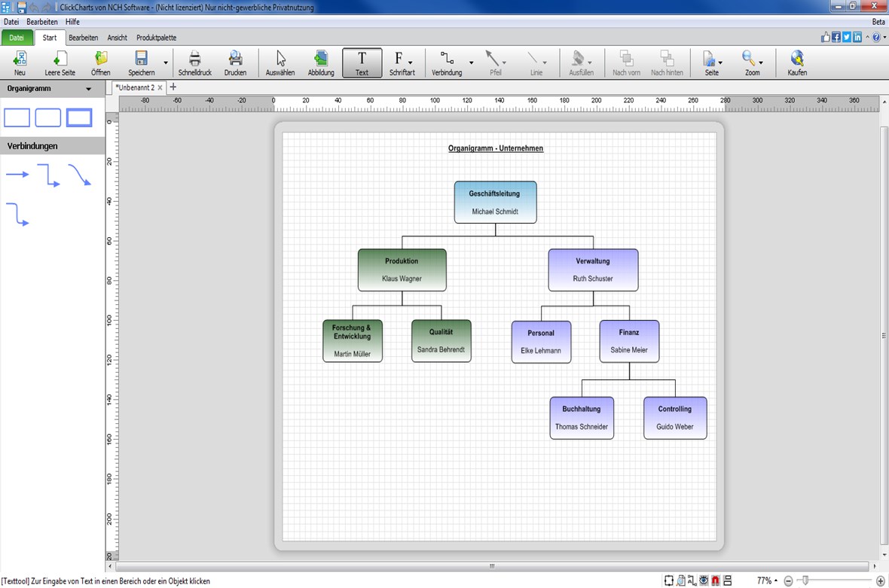Close the Unbenannt 2 document tab
The height and width of the screenshot is (588, 889).
pyautogui.click(x=160, y=87)
